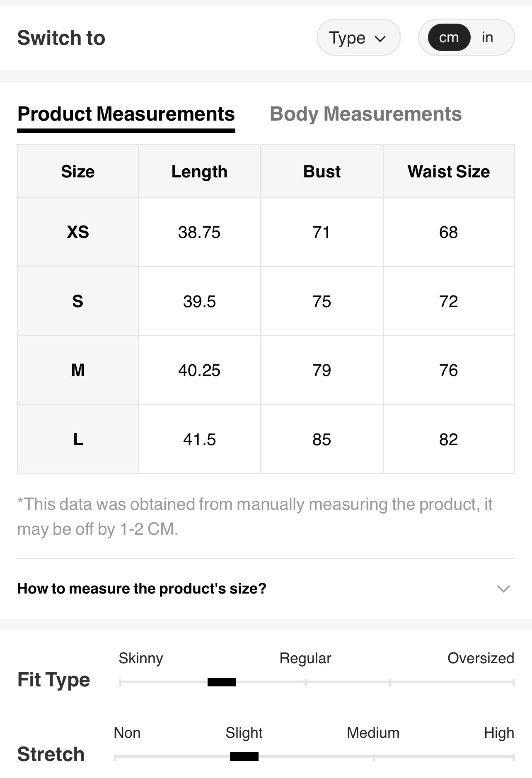
Task: Click the Length column header
Action: pyautogui.click(x=199, y=172)
